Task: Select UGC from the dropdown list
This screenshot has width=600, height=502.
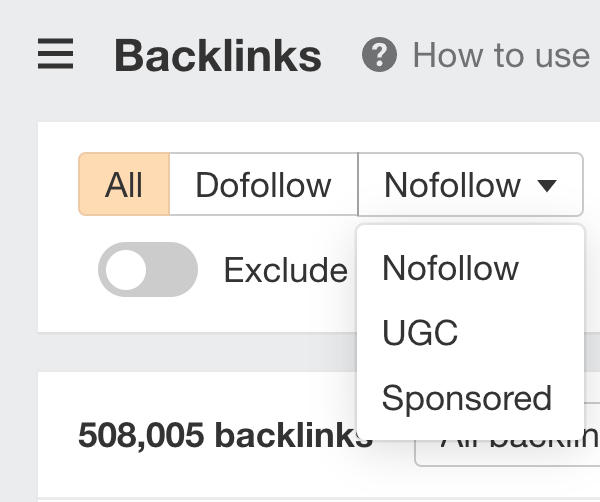Action: coord(420,333)
